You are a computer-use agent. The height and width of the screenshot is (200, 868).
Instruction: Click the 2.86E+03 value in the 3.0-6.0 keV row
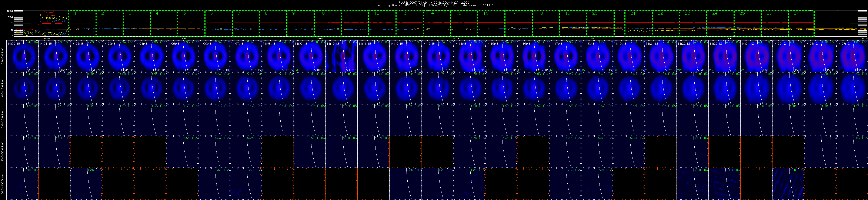(x=350, y=42)
